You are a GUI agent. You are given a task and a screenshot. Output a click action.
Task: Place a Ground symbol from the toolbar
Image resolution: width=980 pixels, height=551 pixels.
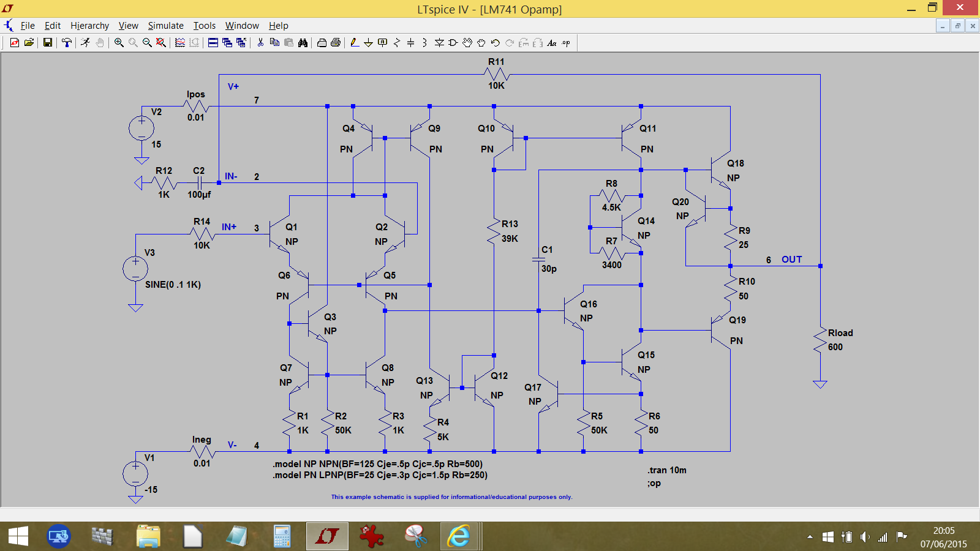[368, 43]
